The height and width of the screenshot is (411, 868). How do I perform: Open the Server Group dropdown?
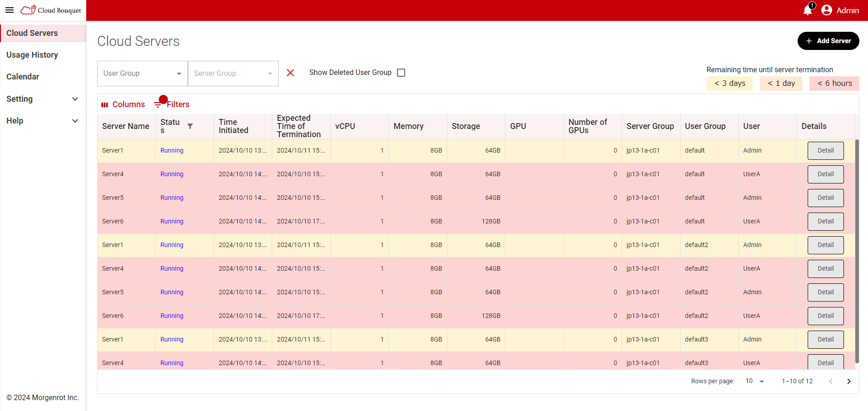[x=233, y=74]
